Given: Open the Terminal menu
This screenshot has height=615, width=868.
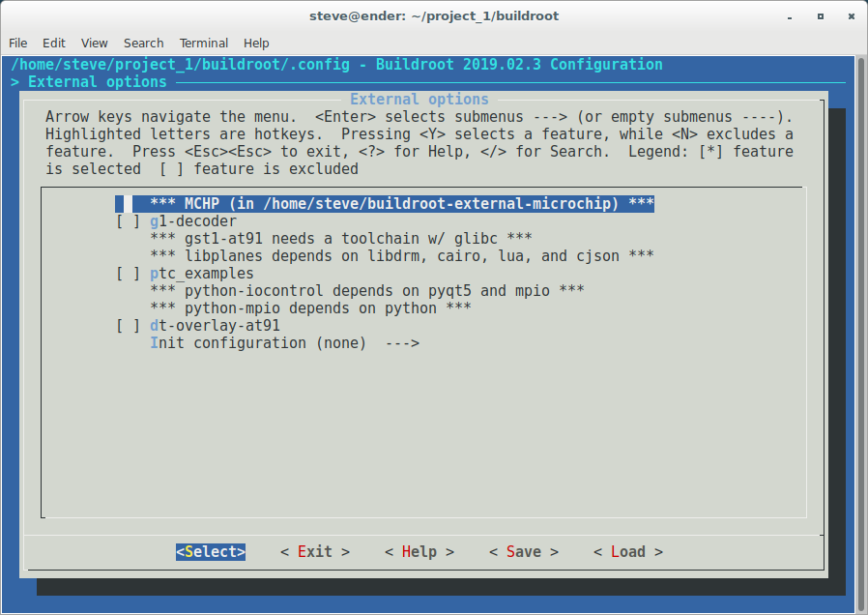Looking at the screenshot, I should click(x=204, y=43).
